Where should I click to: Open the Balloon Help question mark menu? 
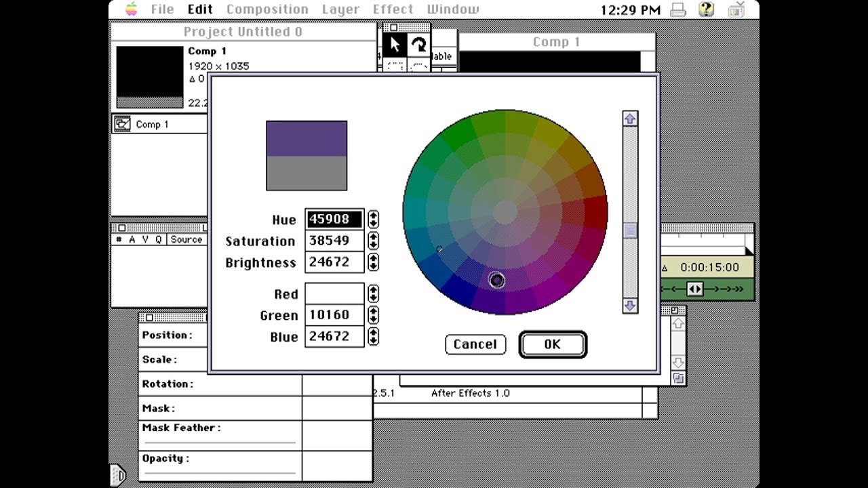(x=706, y=9)
